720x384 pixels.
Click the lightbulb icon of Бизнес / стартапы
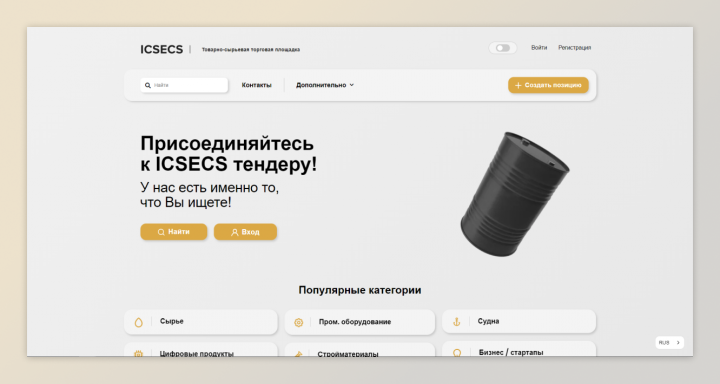[457, 353]
